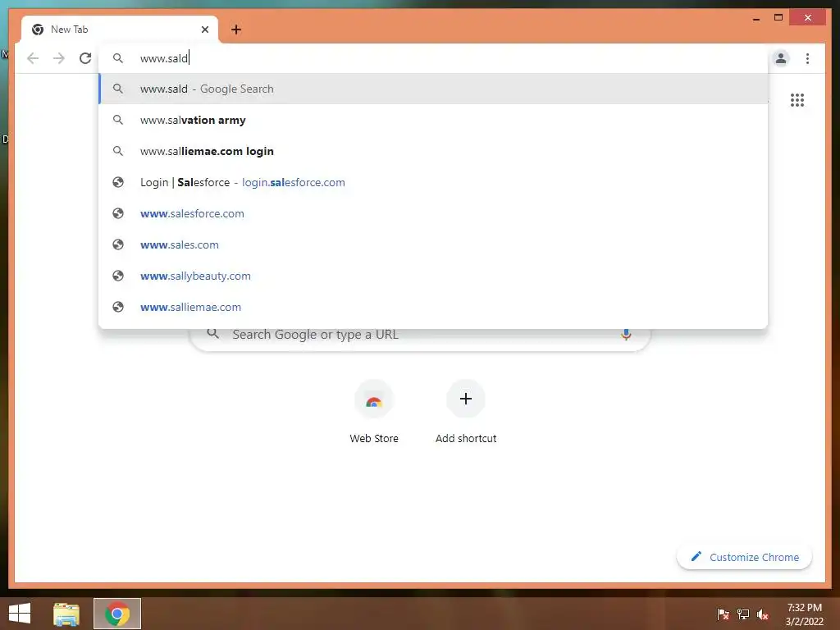Click the Chrome taskbar icon
The height and width of the screenshot is (630, 840).
(x=117, y=614)
